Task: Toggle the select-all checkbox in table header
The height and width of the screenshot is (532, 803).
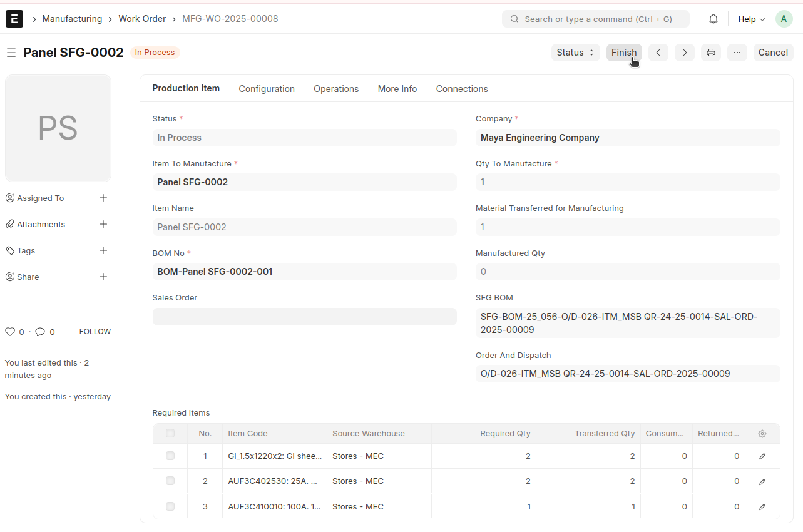Action: pyautogui.click(x=170, y=433)
